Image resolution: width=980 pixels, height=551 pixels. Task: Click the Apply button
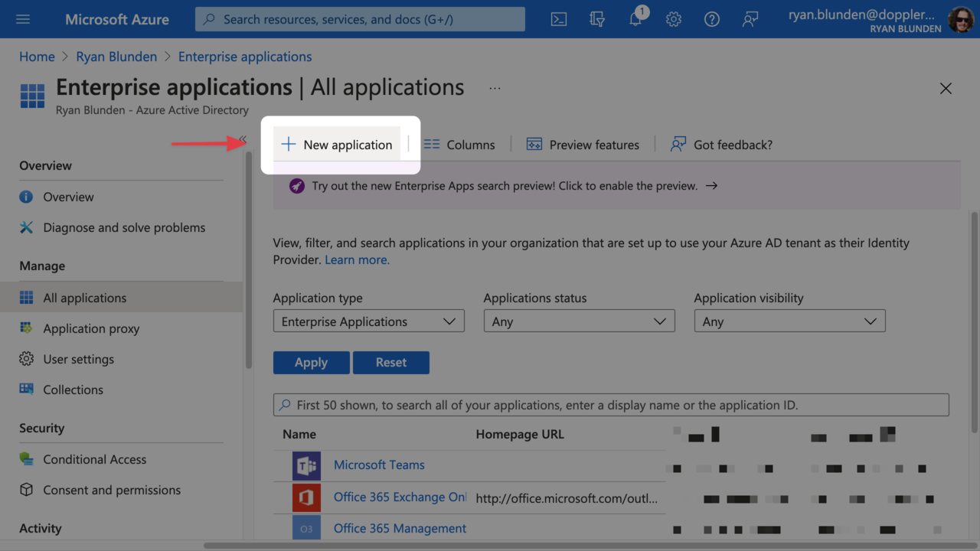[311, 363]
